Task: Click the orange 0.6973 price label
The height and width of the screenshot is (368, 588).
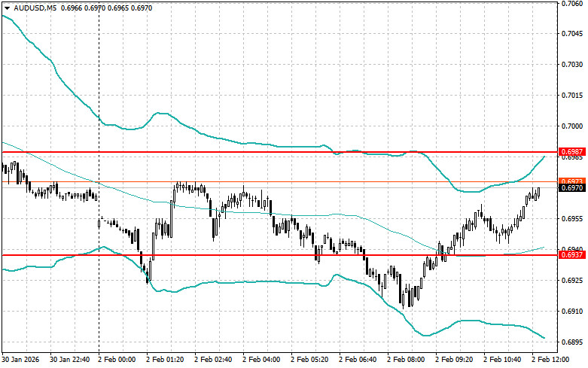Action: [572, 181]
